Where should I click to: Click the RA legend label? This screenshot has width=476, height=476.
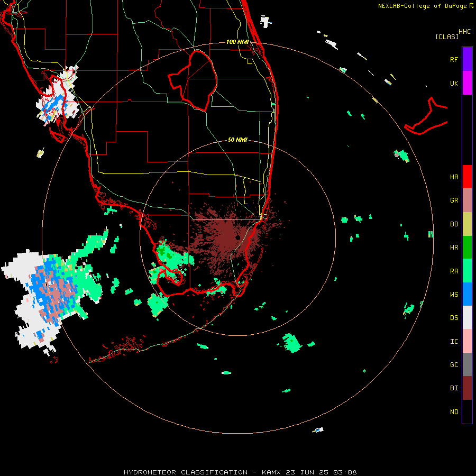coord(454,271)
